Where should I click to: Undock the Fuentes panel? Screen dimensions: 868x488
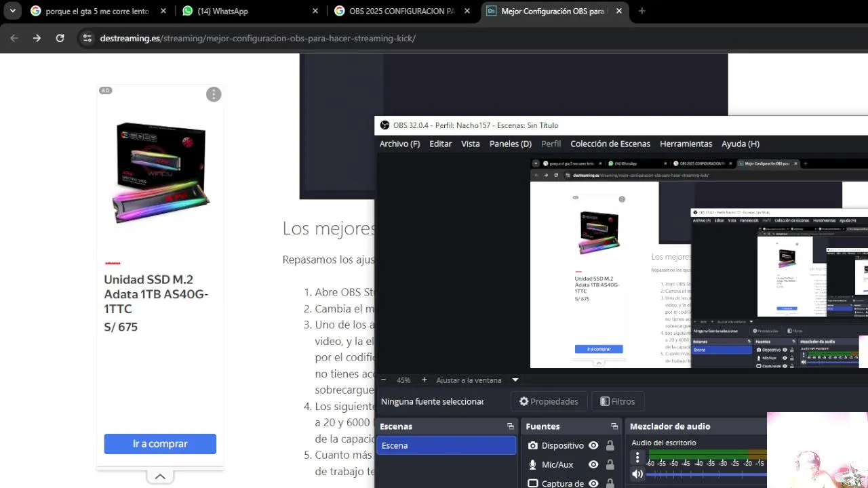[614, 426]
